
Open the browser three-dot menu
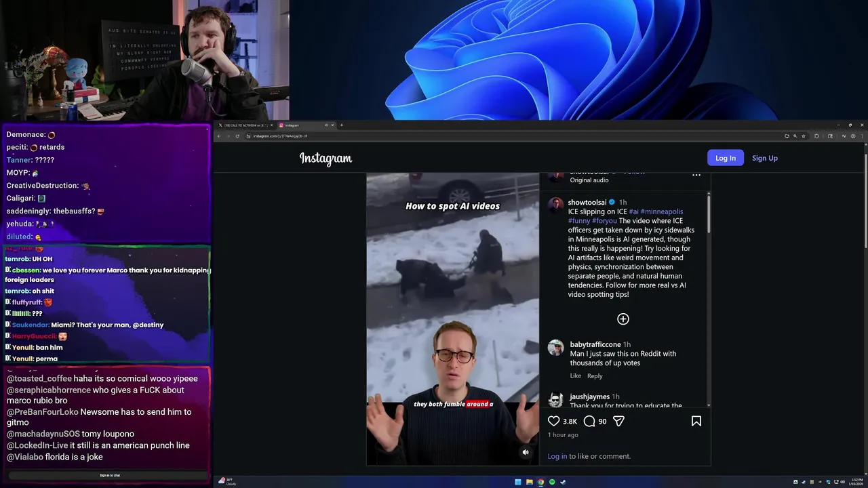pyautogui.click(x=863, y=136)
